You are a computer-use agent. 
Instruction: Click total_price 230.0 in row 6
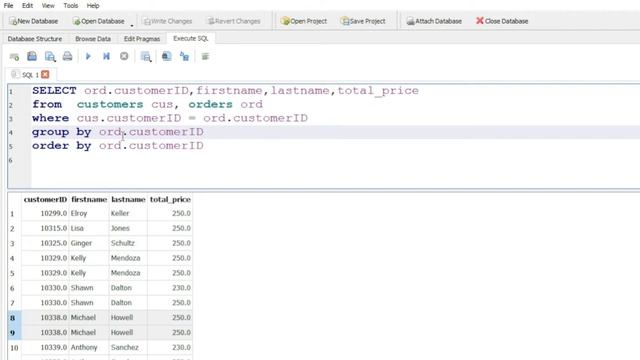click(170, 288)
